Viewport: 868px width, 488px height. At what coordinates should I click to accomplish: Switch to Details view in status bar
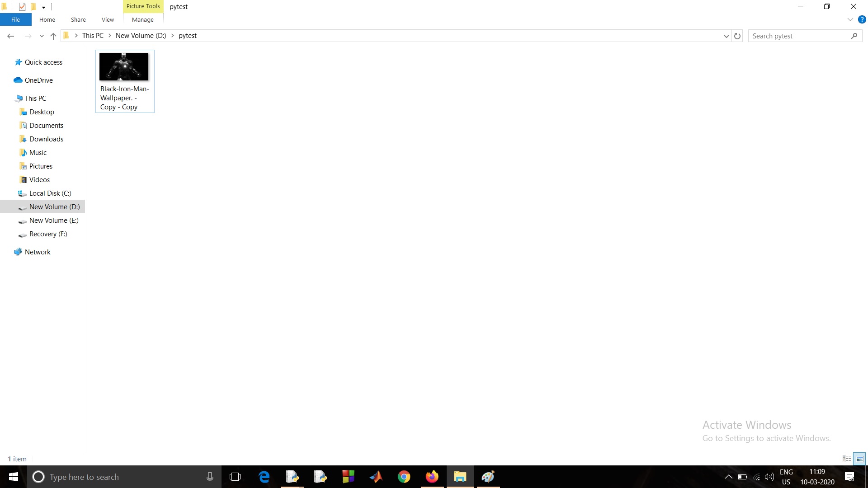847,459
